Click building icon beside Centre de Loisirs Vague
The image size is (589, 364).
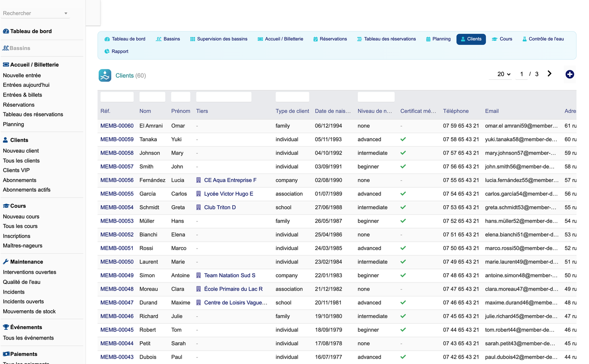click(199, 303)
